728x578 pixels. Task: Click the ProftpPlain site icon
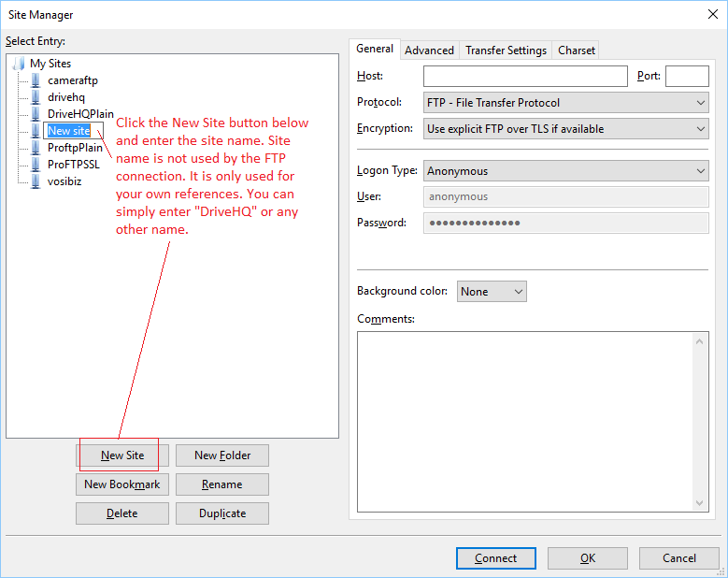pyautogui.click(x=36, y=148)
